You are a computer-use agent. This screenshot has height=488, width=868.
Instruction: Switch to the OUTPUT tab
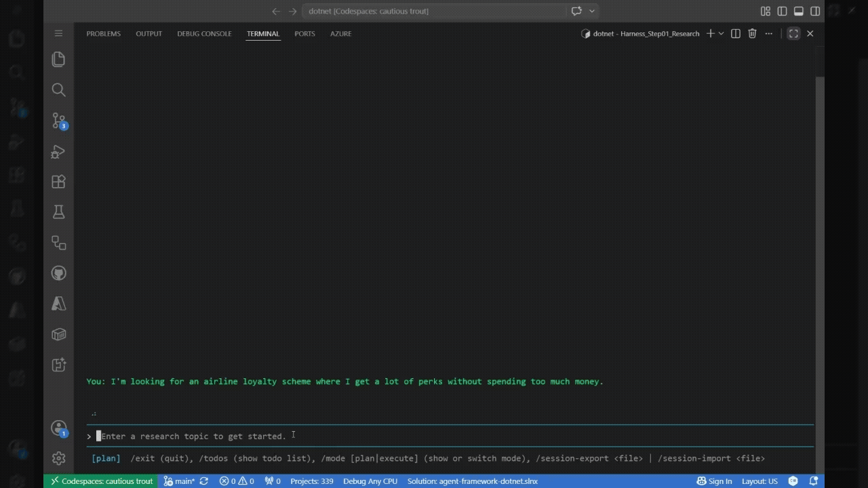click(x=149, y=33)
